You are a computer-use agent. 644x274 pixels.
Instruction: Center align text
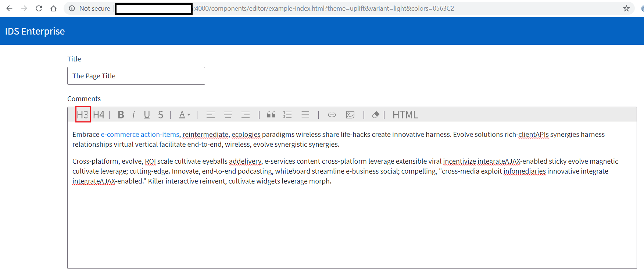click(x=228, y=115)
